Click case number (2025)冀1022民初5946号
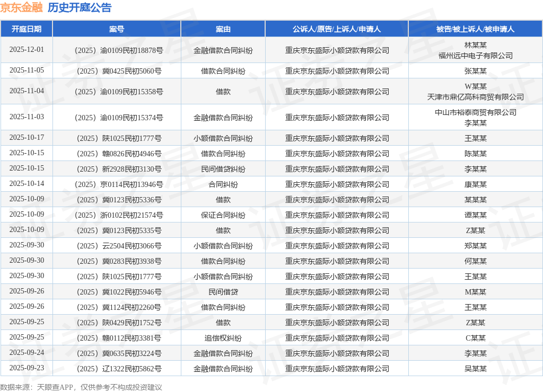The height and width of the screenshot is (392, 543). point(118,292)
